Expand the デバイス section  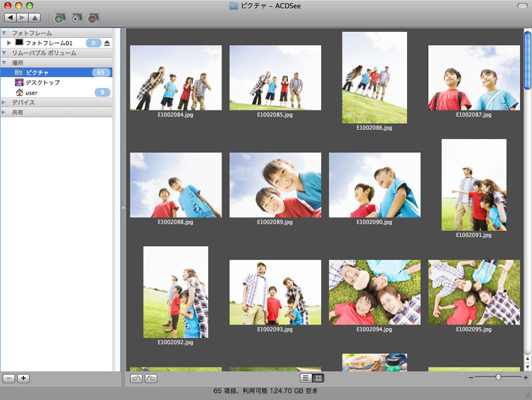click(x=4, y=102)
